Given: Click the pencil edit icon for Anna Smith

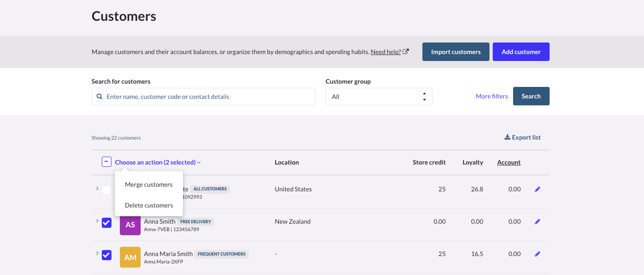Looking at the screenshot, I should pyautogui.click(x=537, y=222).
